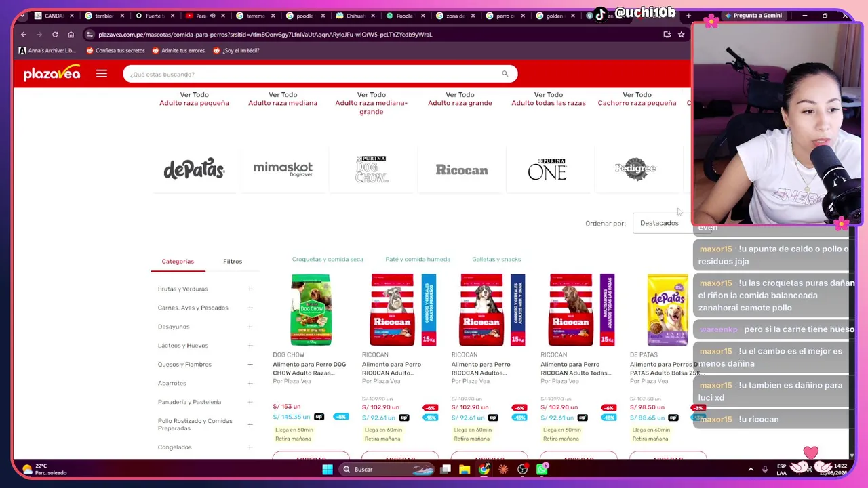
Task: Open the weather widget on the taskbar
Action: [x=45, y=469]
